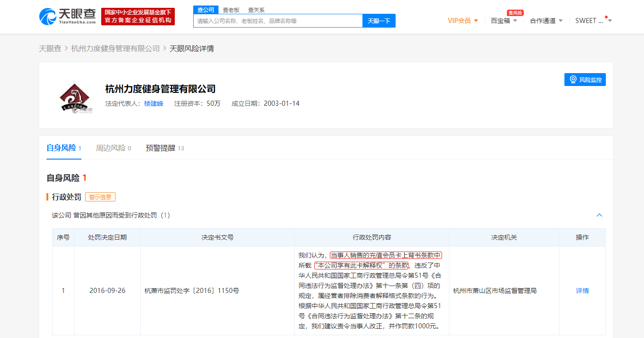
Task: Open the 杭州力度健身管理有限公司 breadcrumb link
Action: pos(115,48)
